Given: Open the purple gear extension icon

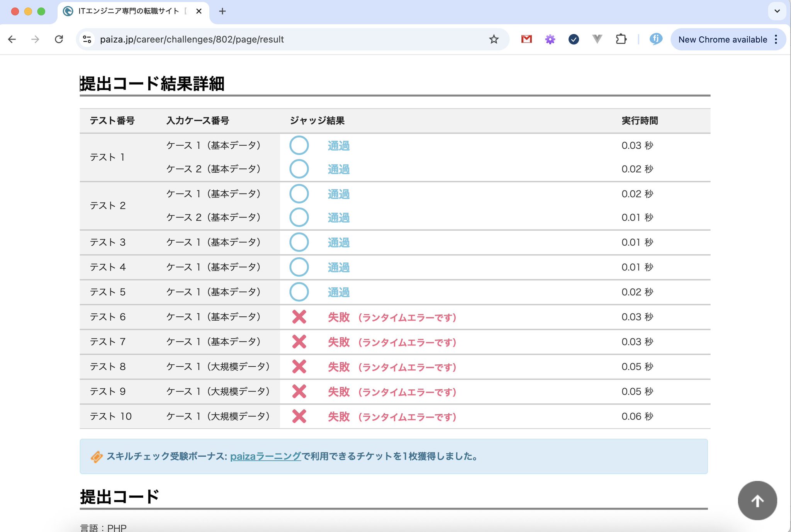Looking at the screenshot, I should (550, 39).
